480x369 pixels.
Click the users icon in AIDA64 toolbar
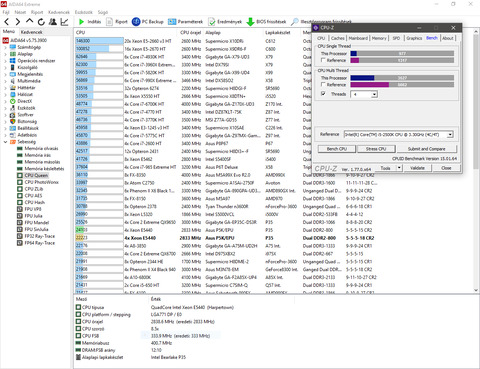click(x=53, y=22)
